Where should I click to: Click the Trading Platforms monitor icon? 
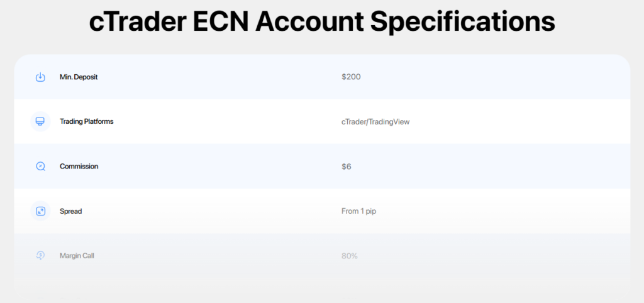40,121
